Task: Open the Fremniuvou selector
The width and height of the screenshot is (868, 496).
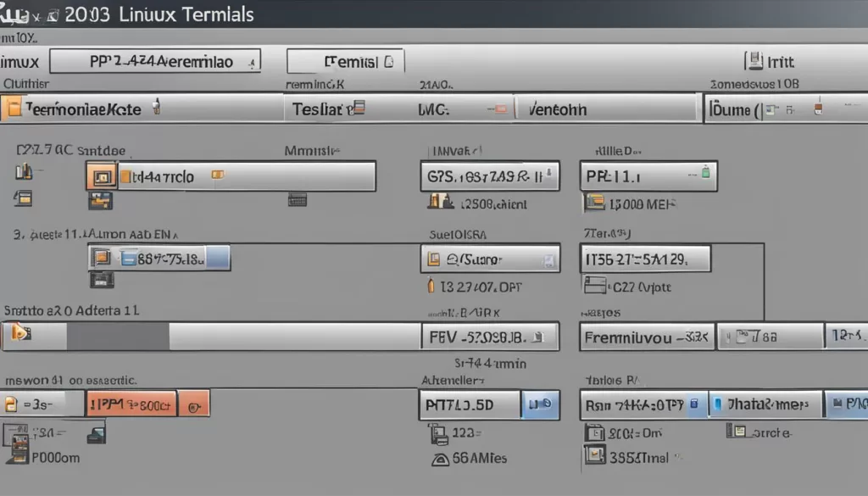Action: coord(647,337)
